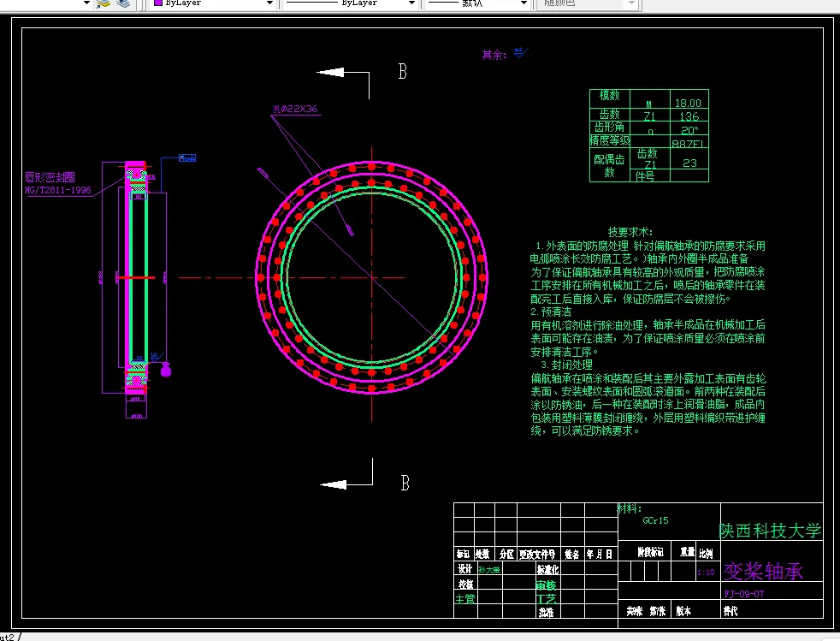This screenshot has width=840, height=641.
Task: Select the 其余: surface finish note
Action: [x=494, y=55]
